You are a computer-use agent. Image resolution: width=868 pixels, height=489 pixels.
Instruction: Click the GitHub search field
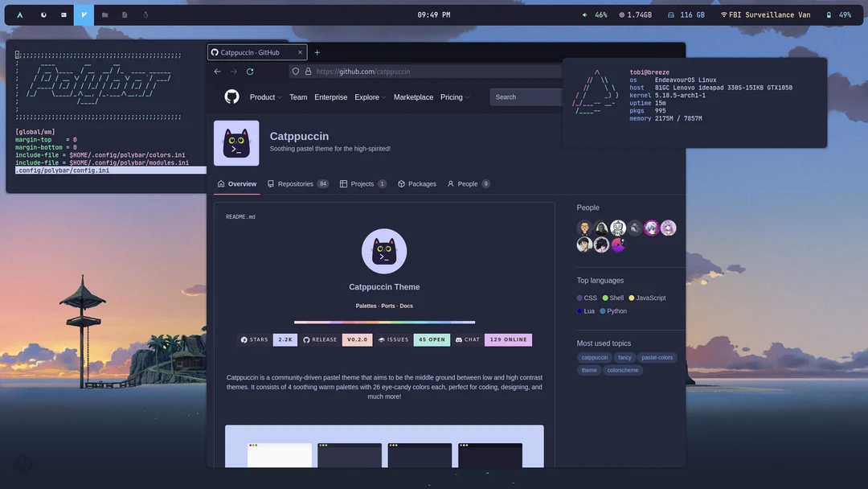click(x=526, y=97)
